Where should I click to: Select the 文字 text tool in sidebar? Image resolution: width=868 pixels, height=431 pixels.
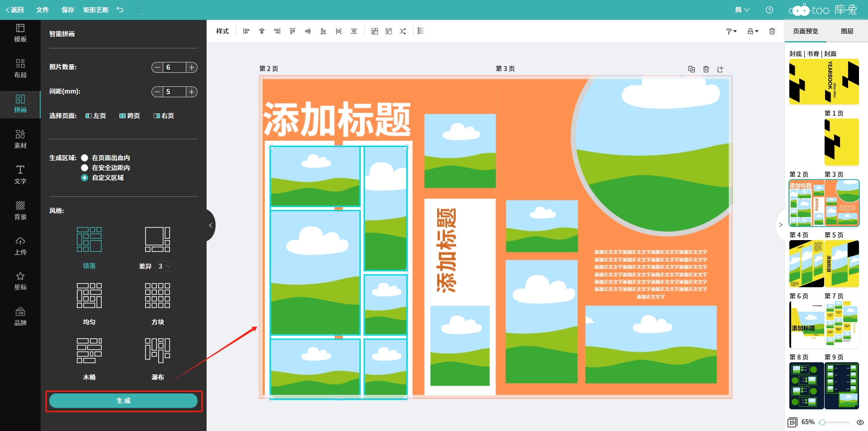pos(20,175)
